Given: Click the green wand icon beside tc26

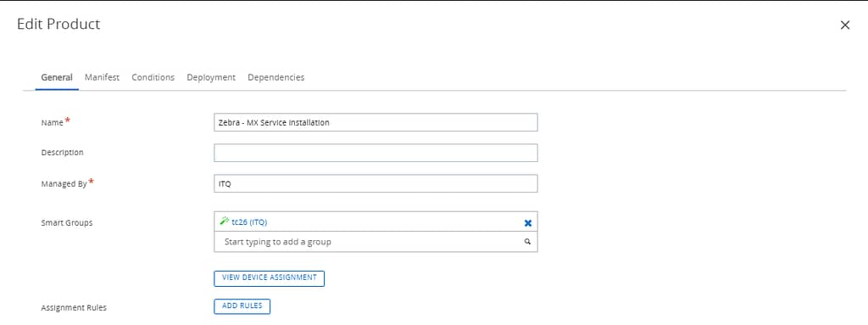Looking at the screenshot, I should pos(224,221).
